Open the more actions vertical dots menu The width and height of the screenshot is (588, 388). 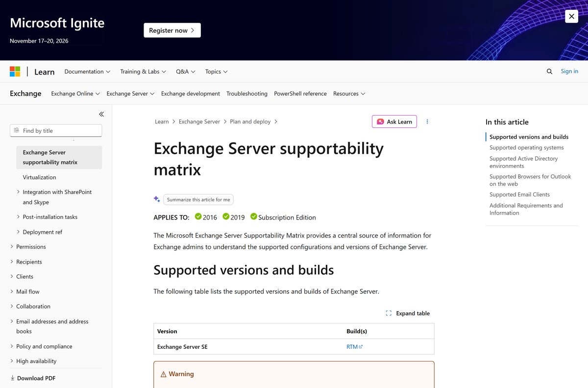427,121
